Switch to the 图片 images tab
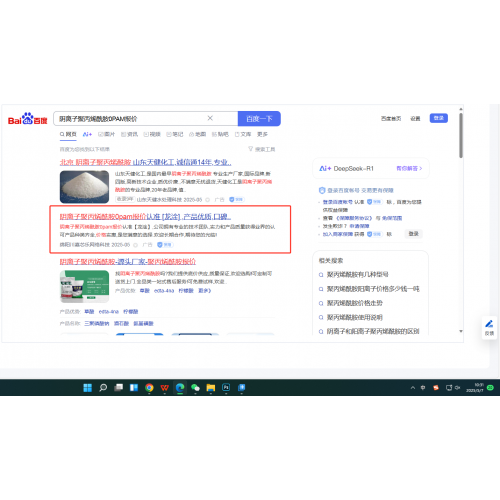This screenshot has width=500, height=500. [106, 134]
